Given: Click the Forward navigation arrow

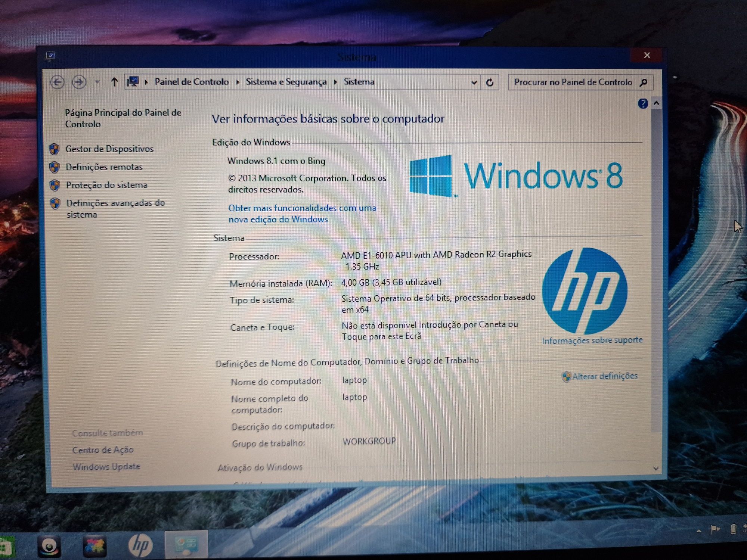Looking at the screenshot, I should point(79,82).
